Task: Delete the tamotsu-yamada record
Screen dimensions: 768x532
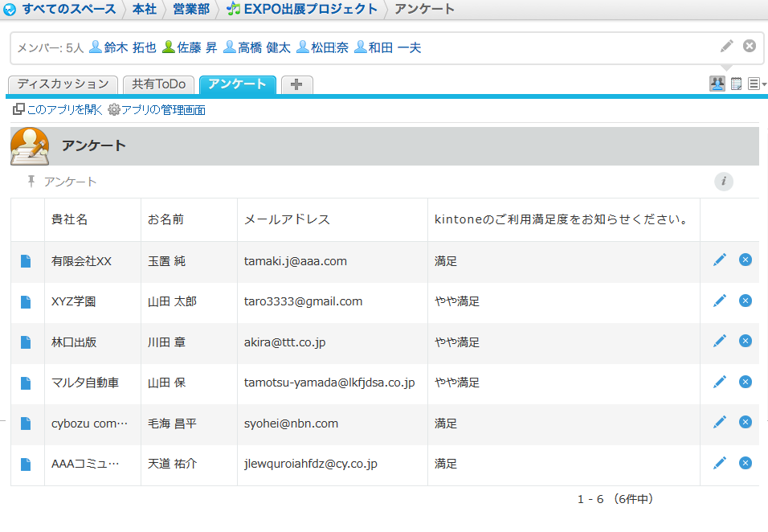Action: (x=746, y=382)
